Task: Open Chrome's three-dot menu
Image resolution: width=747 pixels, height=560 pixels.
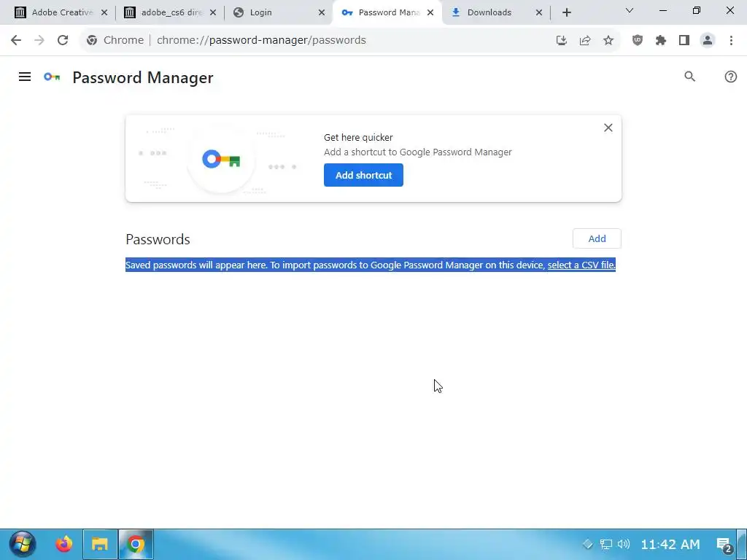Action: (x=731, y=40)
